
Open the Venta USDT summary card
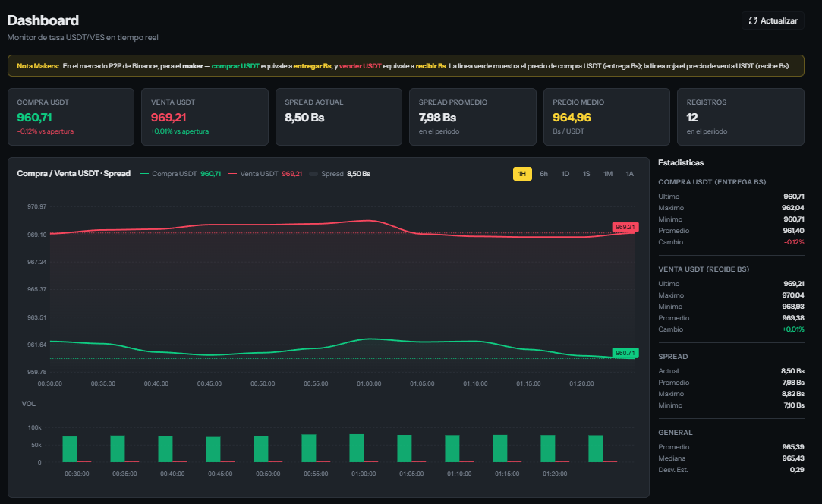(204, 116)
